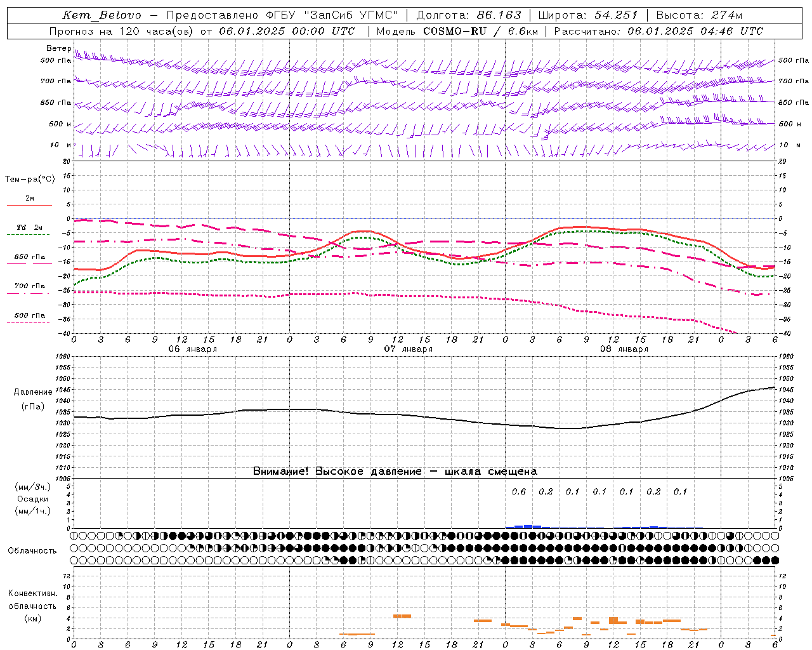Click the Конвективн. облачность label
The width and height of the screenshot is (812, 650).
(x=32, y=599)
